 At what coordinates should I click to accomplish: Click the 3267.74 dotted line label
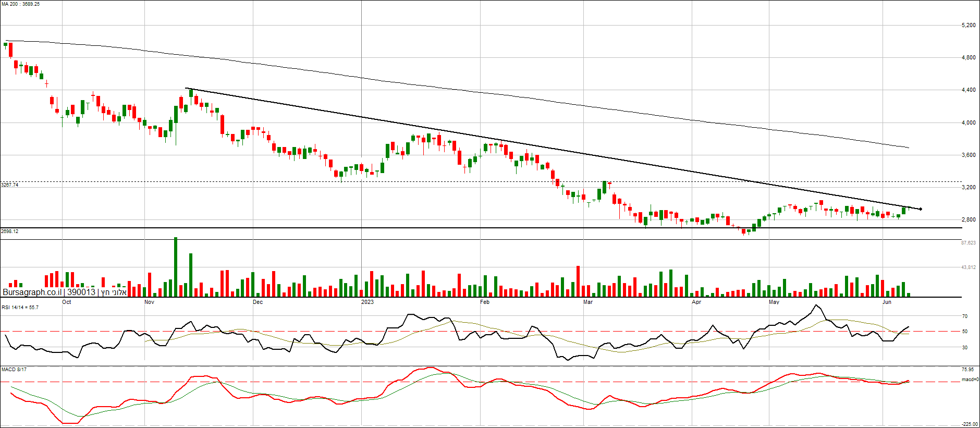click(x=10, y=185)
